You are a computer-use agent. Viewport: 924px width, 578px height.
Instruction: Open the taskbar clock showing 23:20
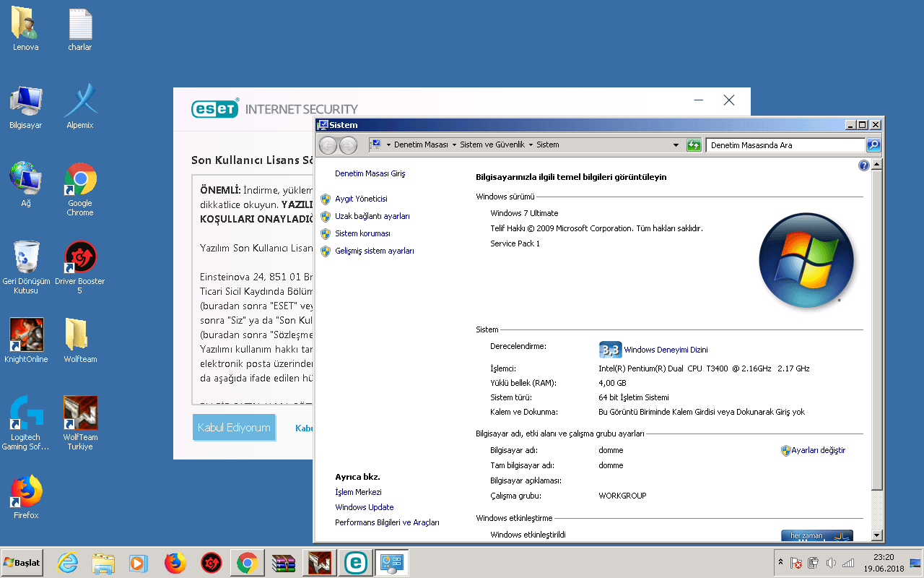884,563
